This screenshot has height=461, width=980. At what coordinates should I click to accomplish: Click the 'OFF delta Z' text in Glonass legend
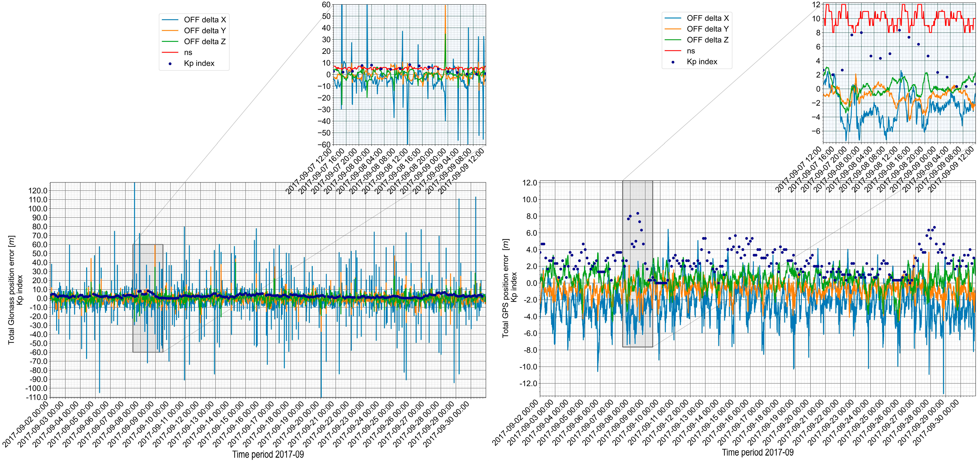205,42
